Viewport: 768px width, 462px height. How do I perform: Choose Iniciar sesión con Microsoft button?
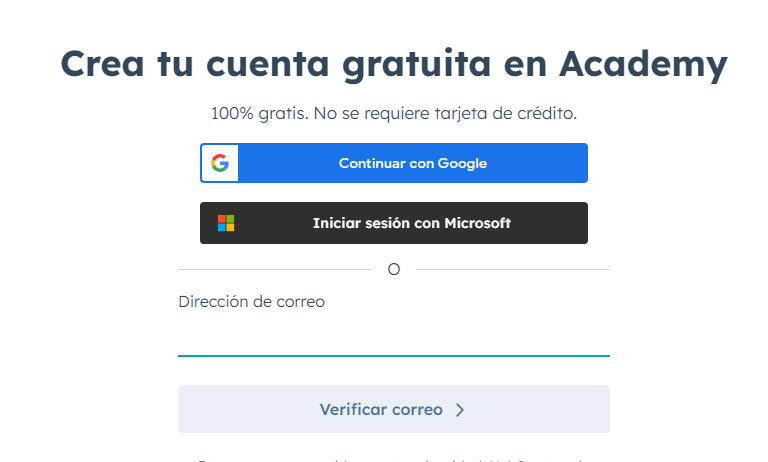394,223
